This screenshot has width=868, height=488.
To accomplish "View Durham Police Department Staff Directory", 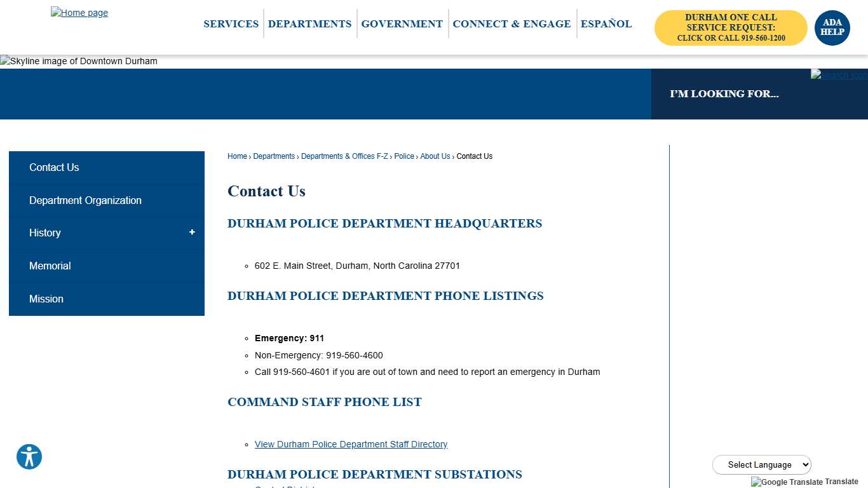I will point(351,444).
